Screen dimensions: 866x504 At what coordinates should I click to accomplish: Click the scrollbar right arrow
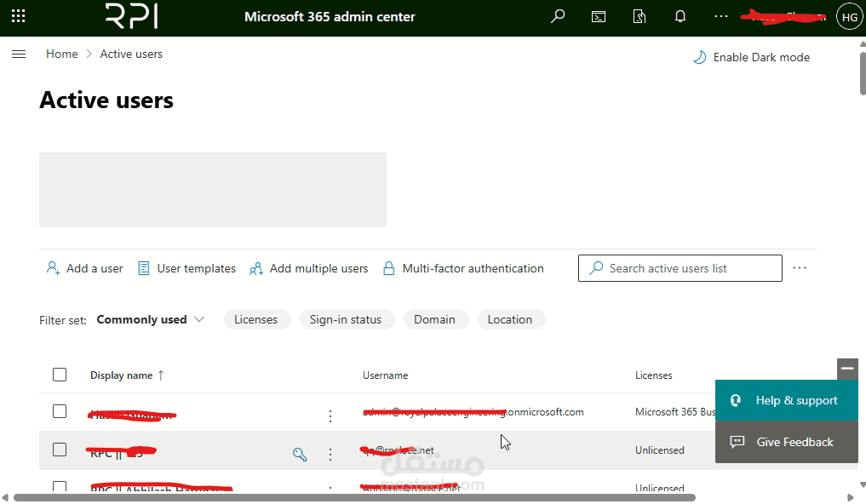[x=851, y=498]
